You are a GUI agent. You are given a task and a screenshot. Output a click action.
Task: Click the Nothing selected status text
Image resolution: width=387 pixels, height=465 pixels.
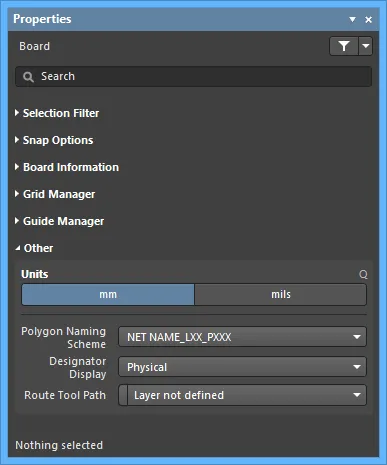tap(59, 445)
